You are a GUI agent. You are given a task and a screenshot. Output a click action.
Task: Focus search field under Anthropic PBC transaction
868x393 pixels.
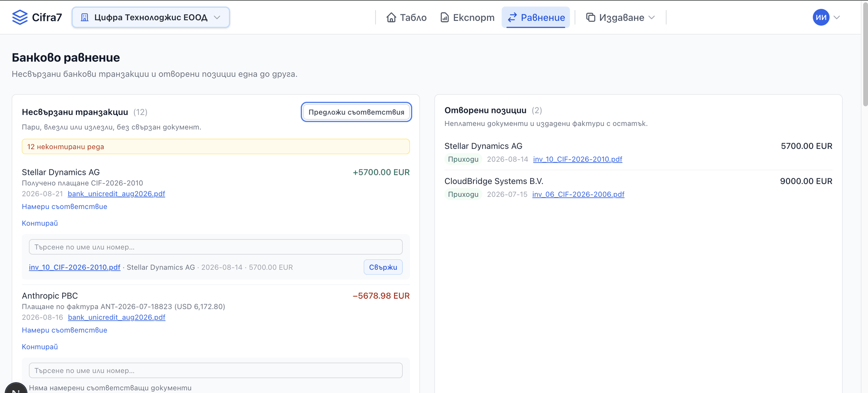(x=216, y=371)
